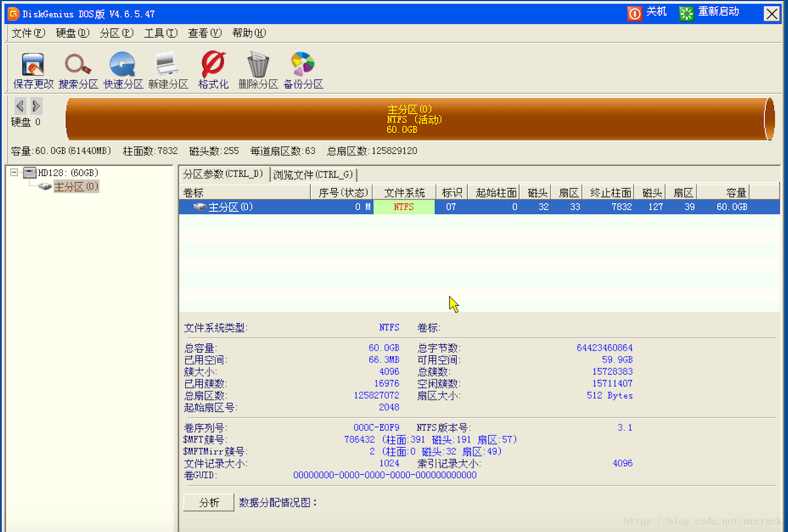Viewport: 788px width, 532px height.
Task: Go to the next disk with right arrow
Action: tap(36, 106)
